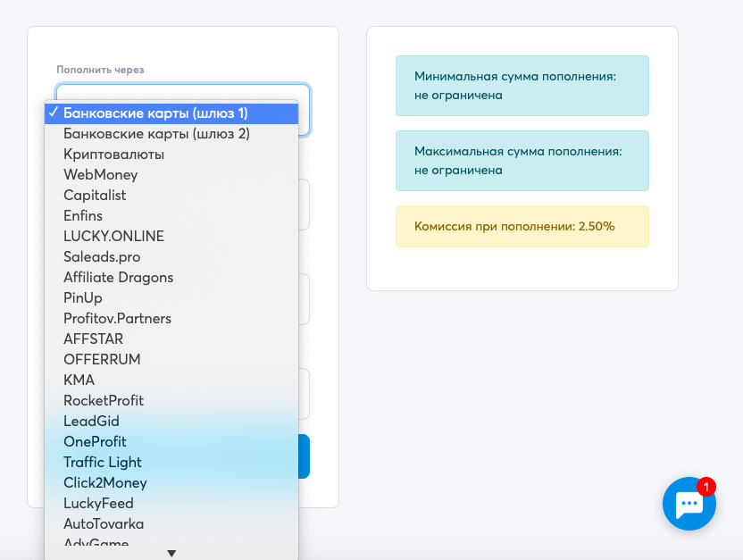This screenshot has width=743, height=560.
Task: Choose RocketProfit in the list
Action: pos(171,401)
